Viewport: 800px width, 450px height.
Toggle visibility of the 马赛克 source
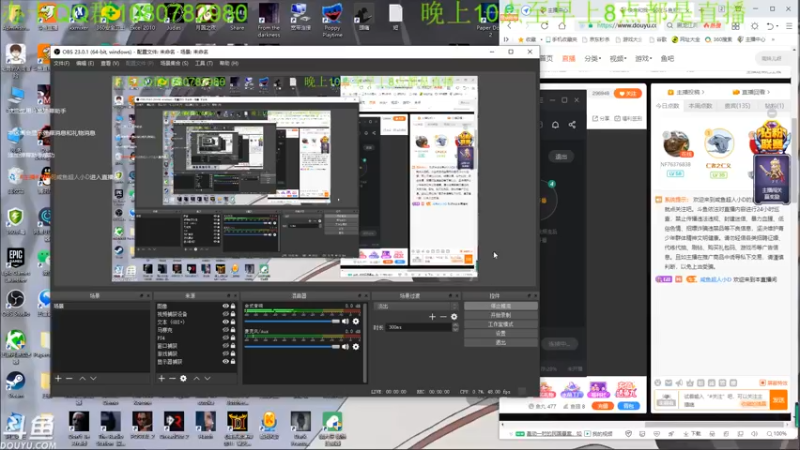click(x=225, y=330)
